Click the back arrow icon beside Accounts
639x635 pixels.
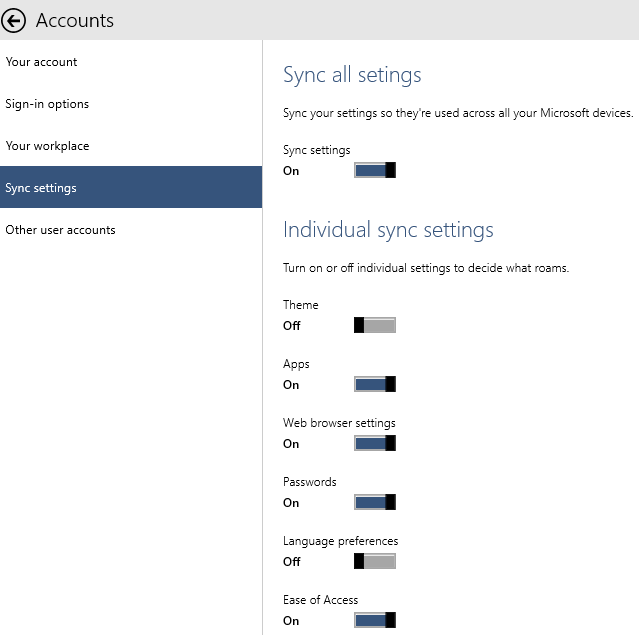point(14,20)
